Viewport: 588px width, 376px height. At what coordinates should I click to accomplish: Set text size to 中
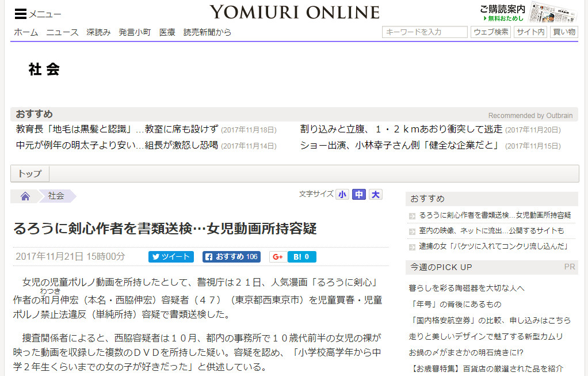tap(359, 195)
